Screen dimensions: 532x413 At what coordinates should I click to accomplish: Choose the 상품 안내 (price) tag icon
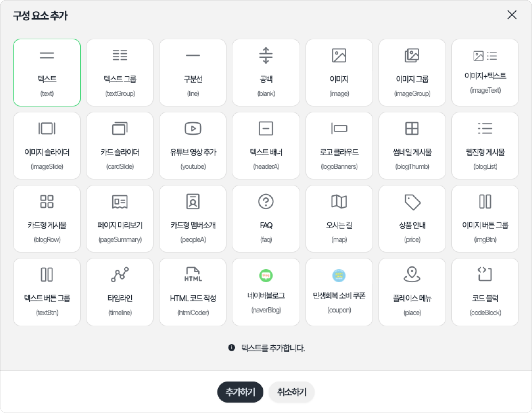pyautogui.click(x=412, y=202)
